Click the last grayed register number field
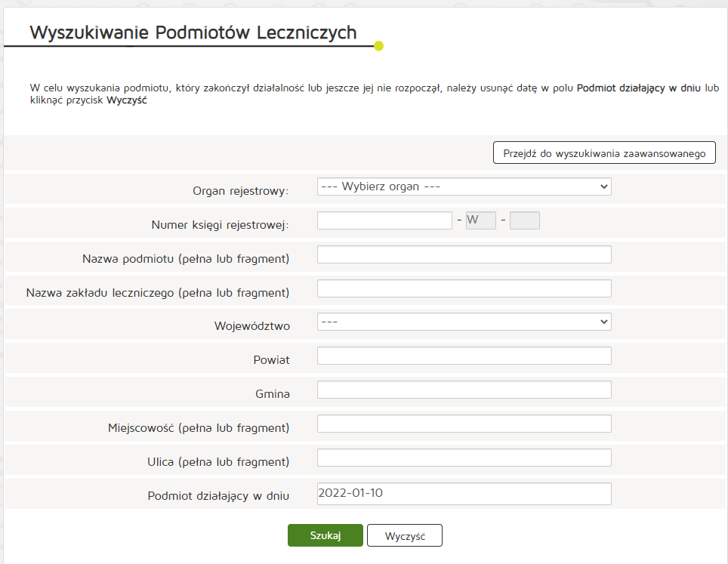This screenshot has height=564, width=728. [525, 220]
